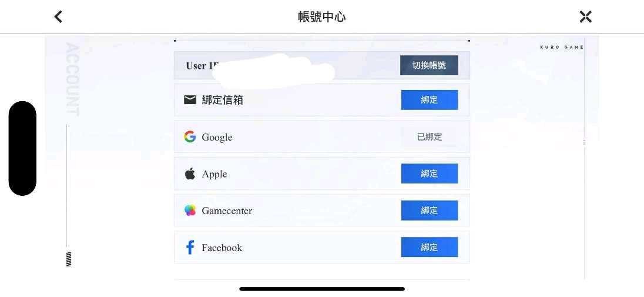644x297 pixels.
Task: Click the Apple logo icon
Action: (x=190, y=173)
